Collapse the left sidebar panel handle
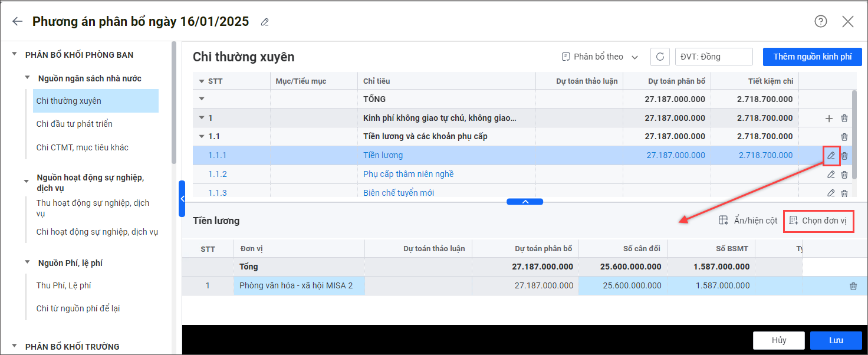868x355 pixels. pos(182,199)
